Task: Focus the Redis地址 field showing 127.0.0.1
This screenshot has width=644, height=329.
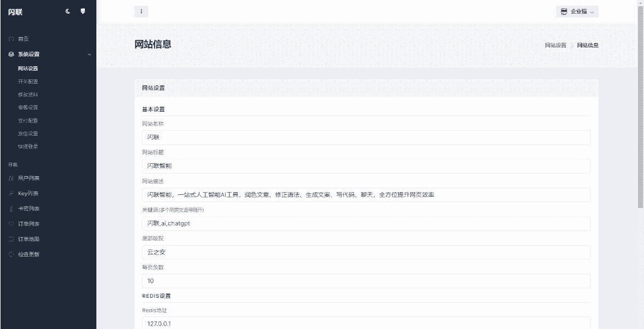Action: (366, 323)
